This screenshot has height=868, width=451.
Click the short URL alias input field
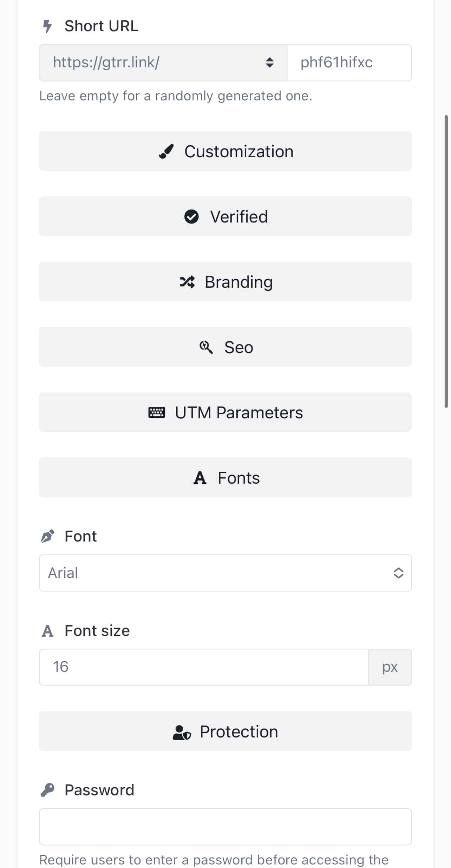(x=349, y=63)
